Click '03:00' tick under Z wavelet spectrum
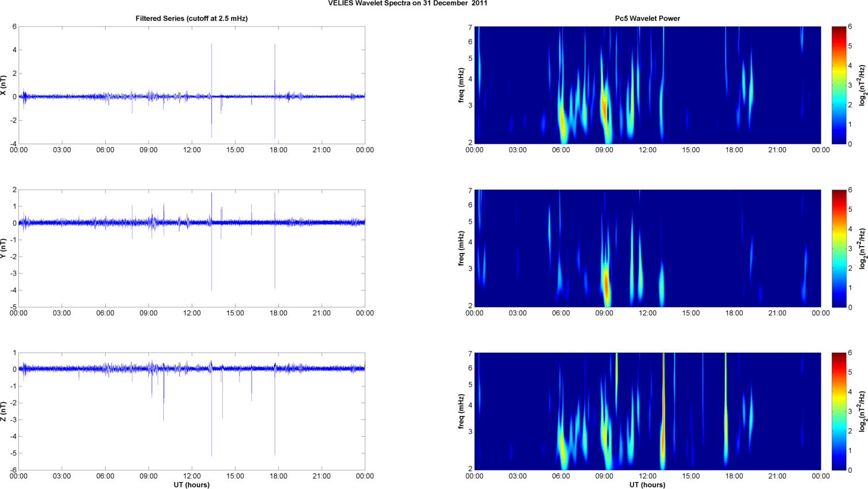The image size is (868, 489). click(518, 476)
